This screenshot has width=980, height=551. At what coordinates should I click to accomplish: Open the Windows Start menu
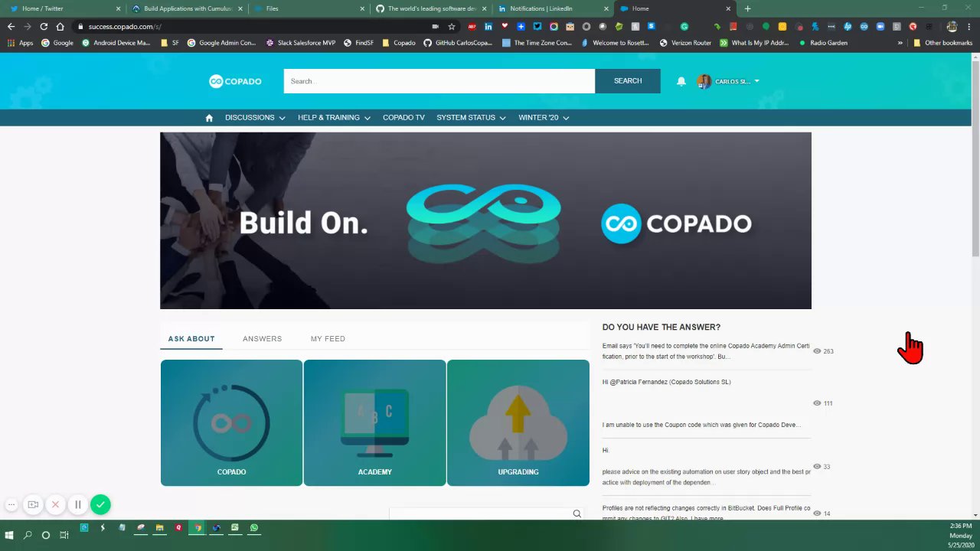(x=9, y=536)
